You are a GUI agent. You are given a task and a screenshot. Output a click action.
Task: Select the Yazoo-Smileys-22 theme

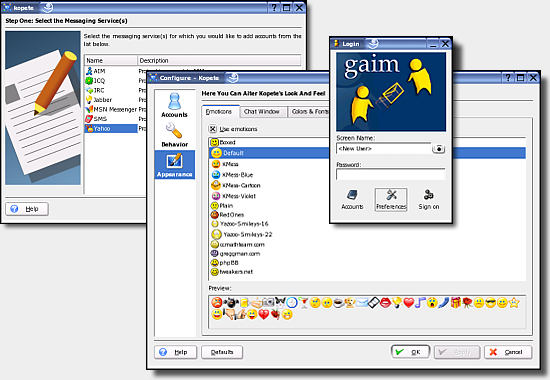(x=242, y=234)
